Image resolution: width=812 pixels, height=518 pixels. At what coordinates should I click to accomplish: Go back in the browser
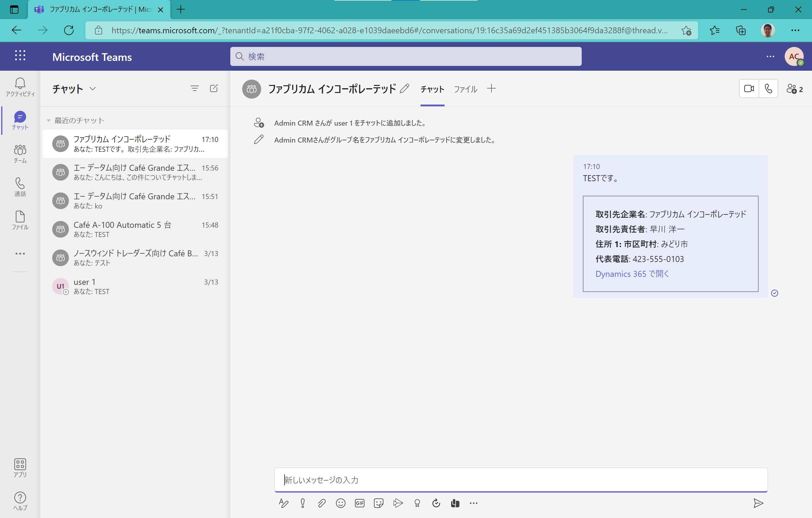(x=17, y=30)
